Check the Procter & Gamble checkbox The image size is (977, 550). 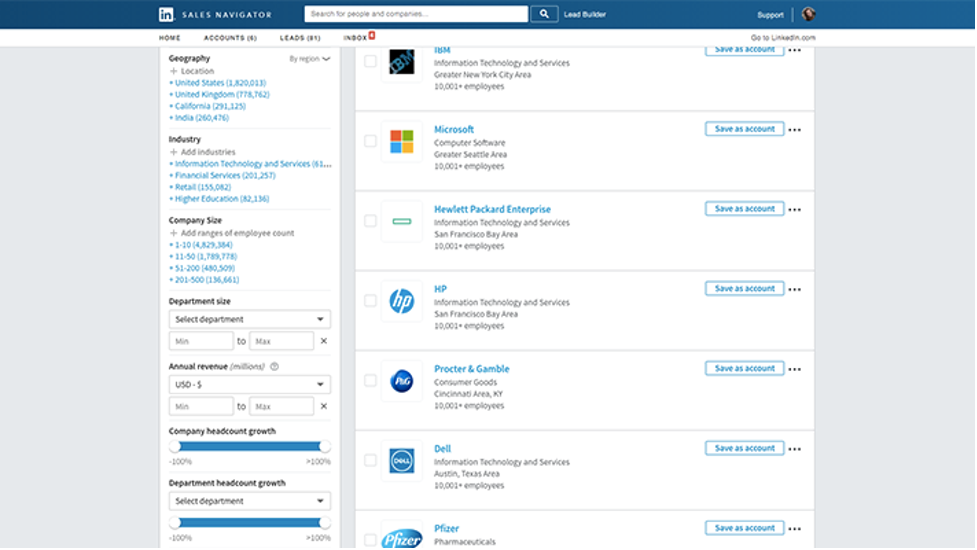pos(371,380)
